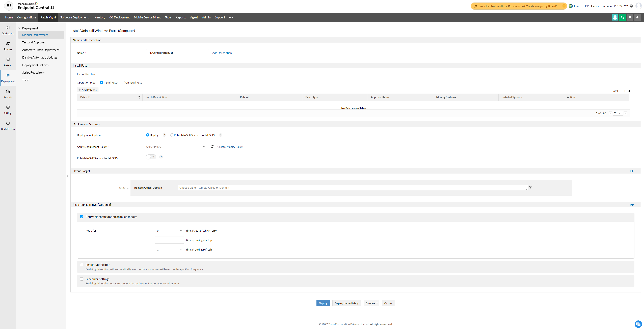The width and height of the screenshot is (644, 329).
Task: Open the Software Deployment menu
Action: [74, 17]
